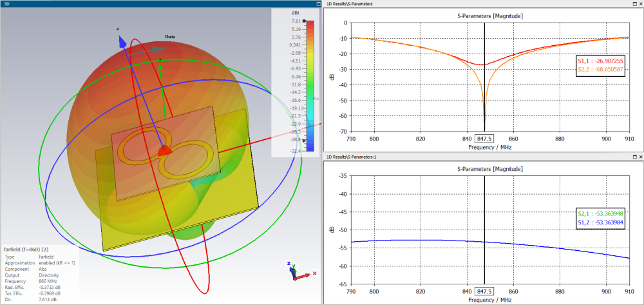This screenshot has height=305, width=644.
Task: Click the Type Farfield info row
Action: (28, 256)
